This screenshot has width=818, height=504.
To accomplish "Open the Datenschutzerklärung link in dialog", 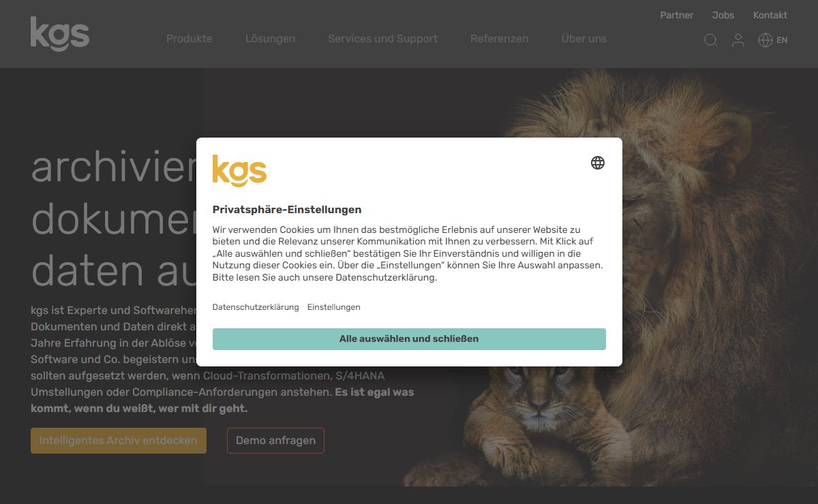I will click(x=256, y=307).
